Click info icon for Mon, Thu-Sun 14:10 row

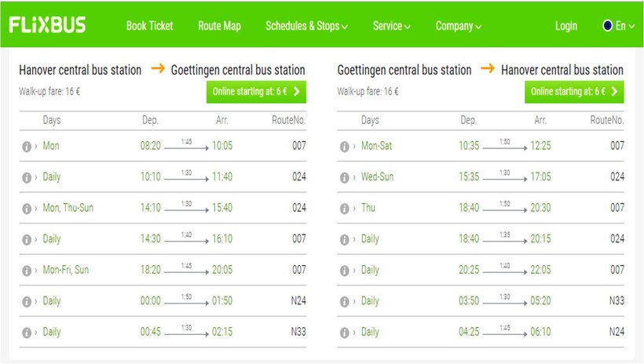click(x=27, y=209)
